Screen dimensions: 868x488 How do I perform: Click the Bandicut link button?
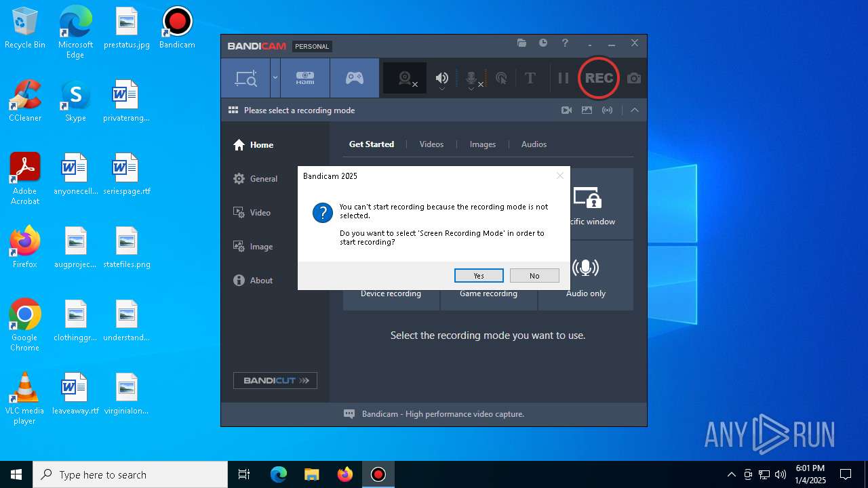point(275,380)
